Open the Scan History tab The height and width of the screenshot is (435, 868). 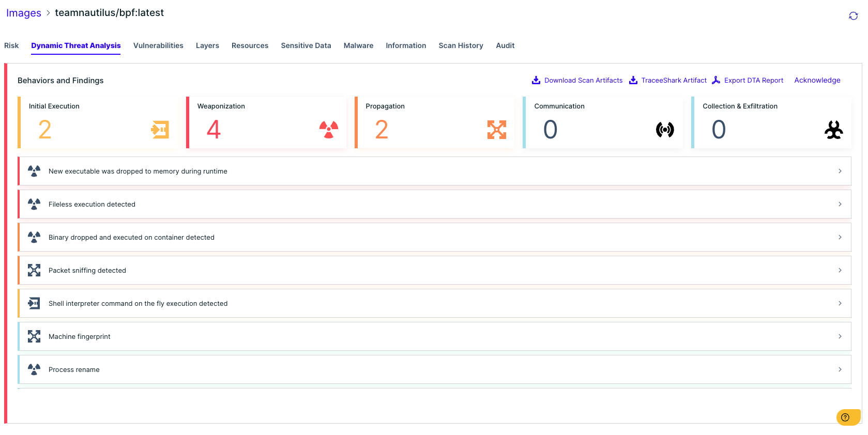(461, 45)
